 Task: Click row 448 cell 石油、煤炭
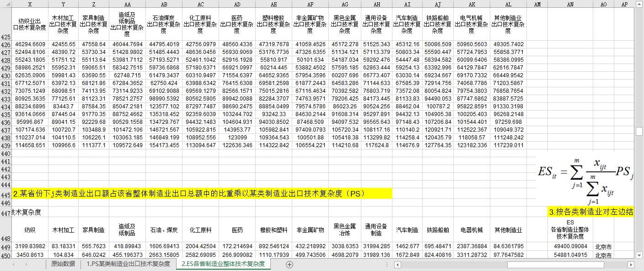[x=164, y=230]
